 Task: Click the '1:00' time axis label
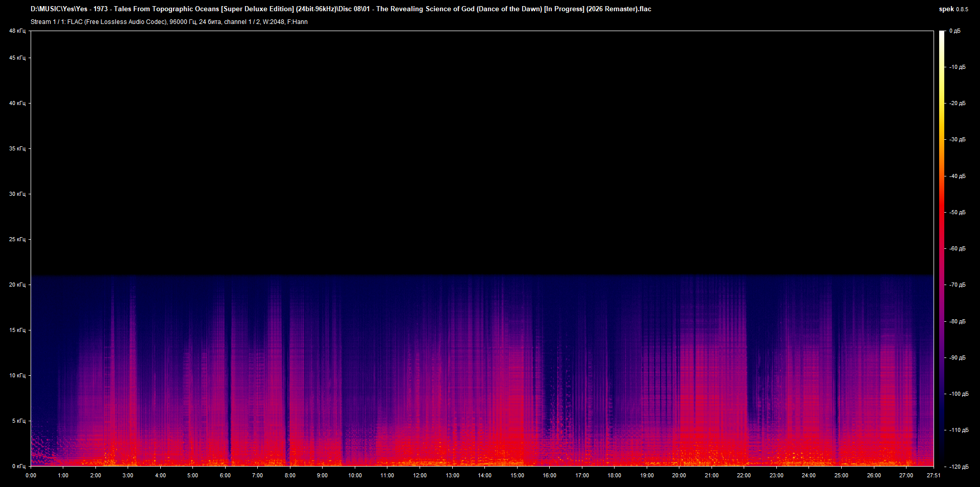point(63,475)
